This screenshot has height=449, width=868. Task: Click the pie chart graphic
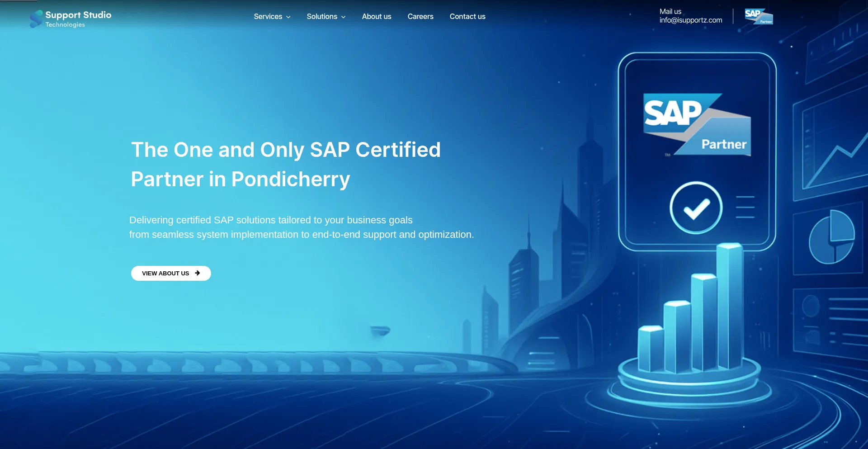pos(831,237)
